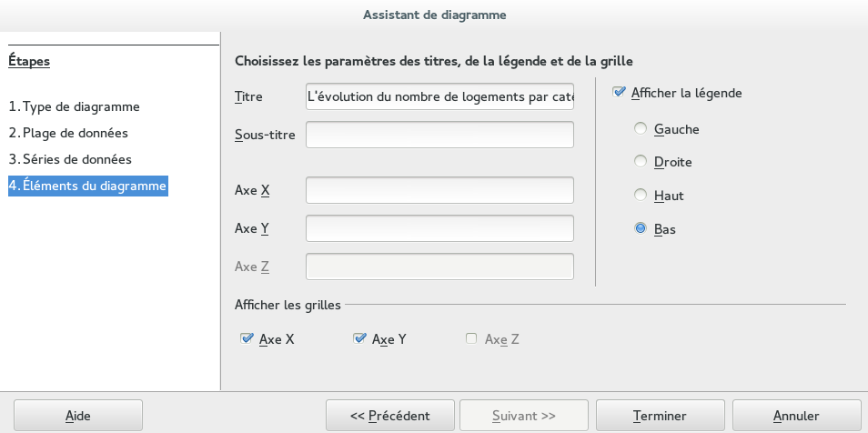Focus the Axe X title field
The width and height of the screenshot is (868, 433).
(439, 190)
